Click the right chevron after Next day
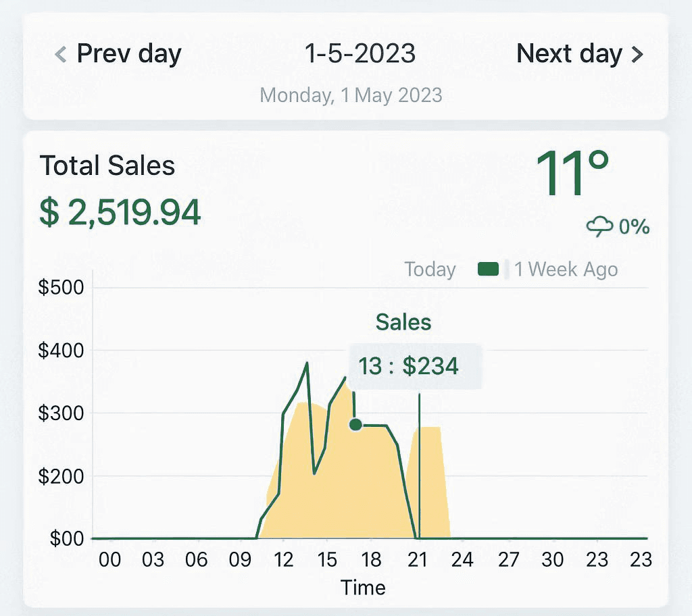Image resolution: width=692 pixels, height=616 pixels. [637, 54]
